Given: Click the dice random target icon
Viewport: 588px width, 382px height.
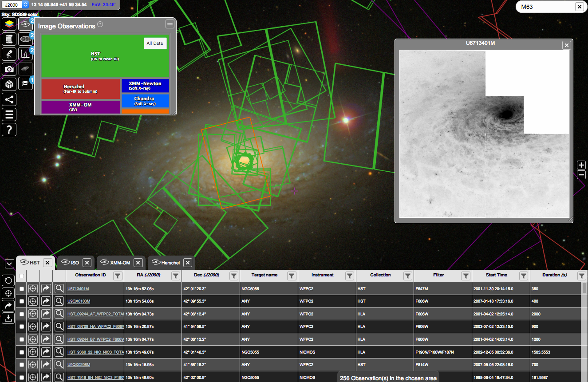Looking at the screenshot, I should pyautogui.click(x=9, y=84).
